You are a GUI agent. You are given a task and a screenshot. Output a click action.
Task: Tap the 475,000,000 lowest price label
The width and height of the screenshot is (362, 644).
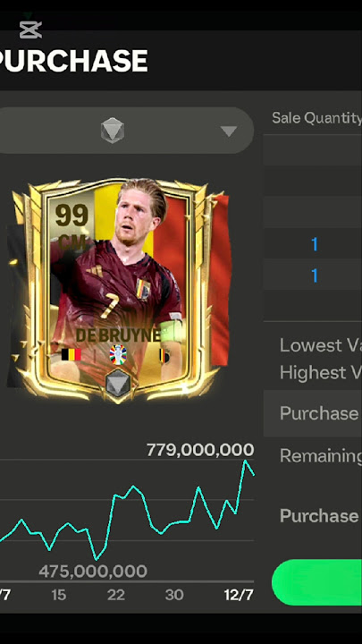pos(93,572)
